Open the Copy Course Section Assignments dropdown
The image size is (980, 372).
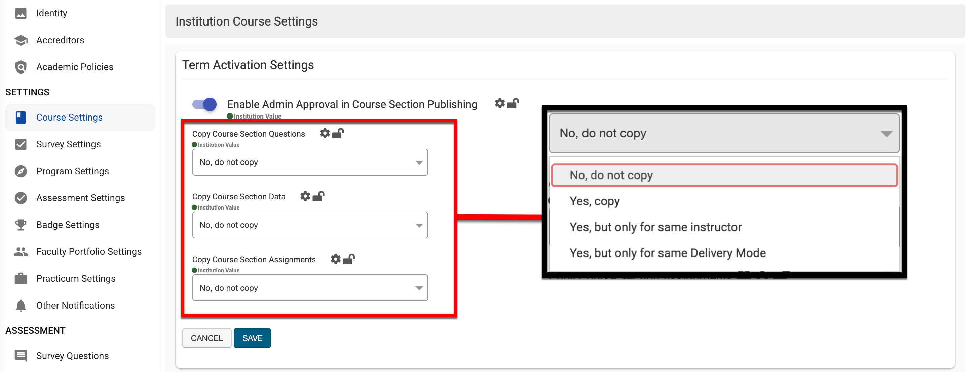310,288
